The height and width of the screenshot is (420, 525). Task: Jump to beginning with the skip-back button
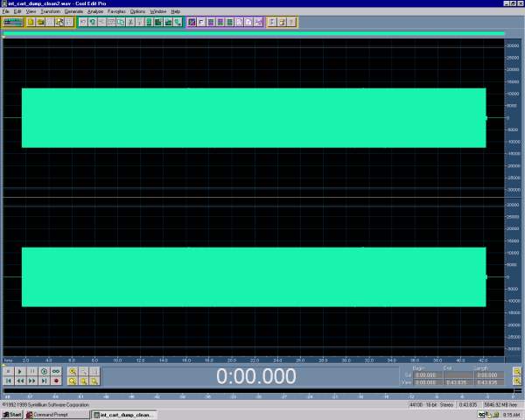[x=9, y=381]
